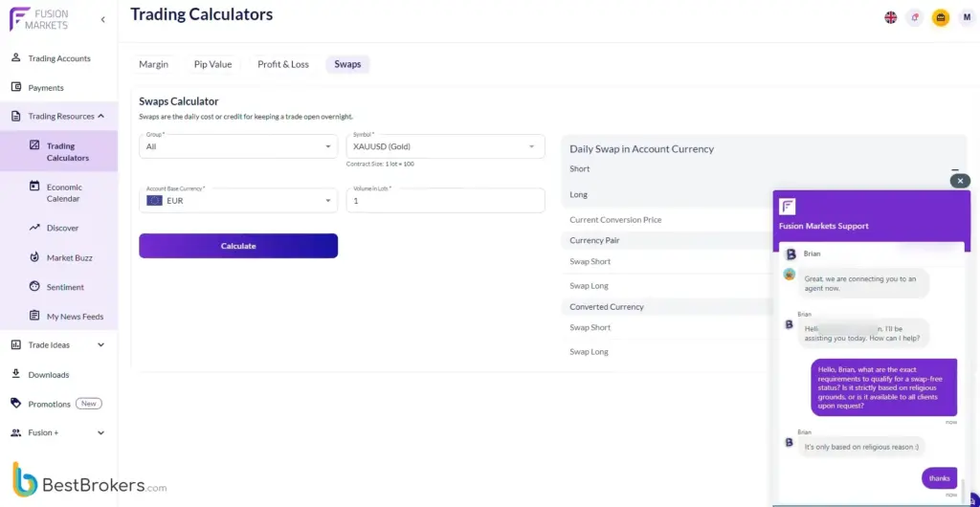Click the Trading Calculators icon in the sidebar
This screenshot has width=980, height=507.
(x=35, y=144)
